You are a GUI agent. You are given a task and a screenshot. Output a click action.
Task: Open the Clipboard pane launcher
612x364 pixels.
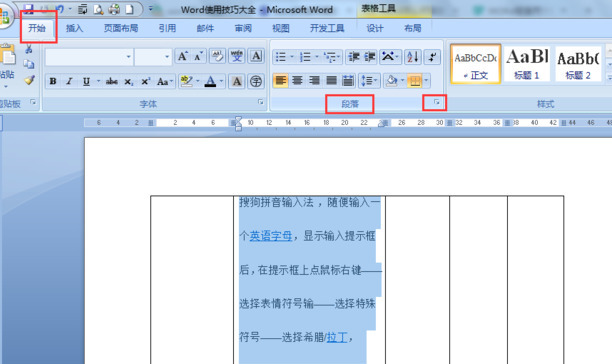[x=33, y=102]
